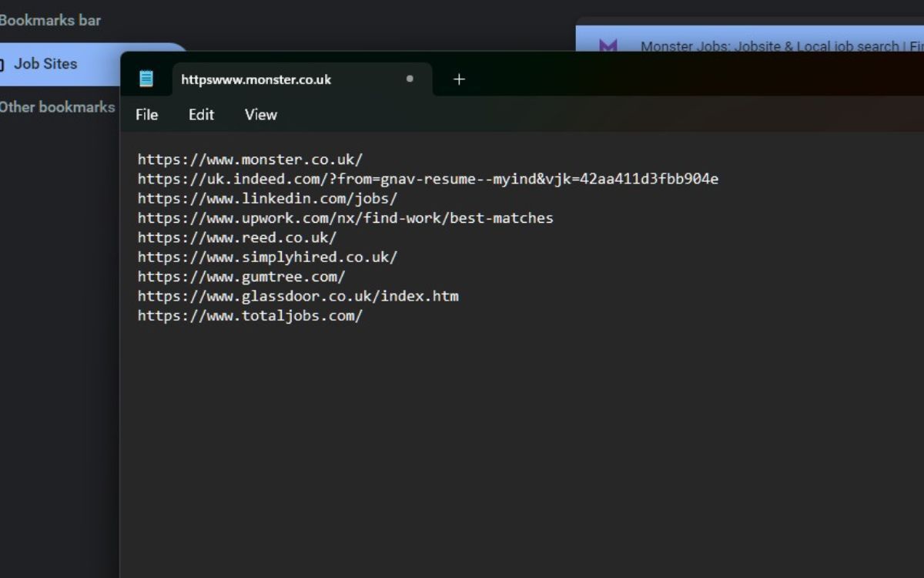Click the https://www.totaljobs.com/ line

(x=250, y=315)
